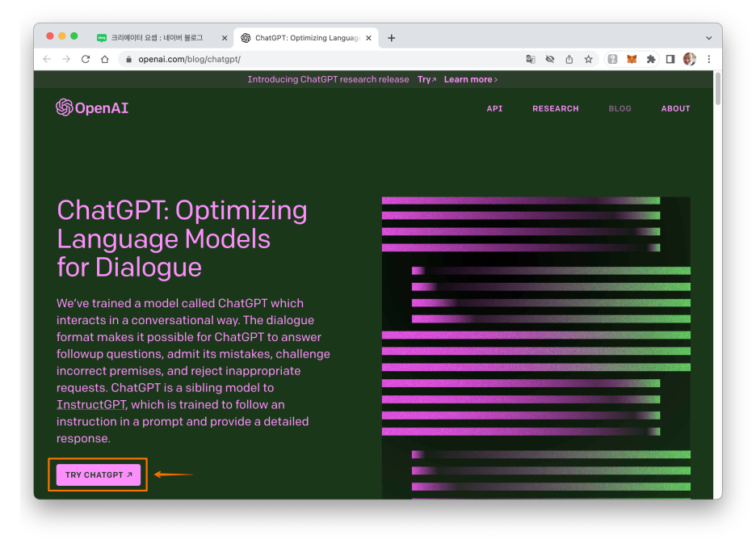Open the extensions puzzle piece menu
The height and width of the screenshot is (544, 756).
click(x=651, y=59)
